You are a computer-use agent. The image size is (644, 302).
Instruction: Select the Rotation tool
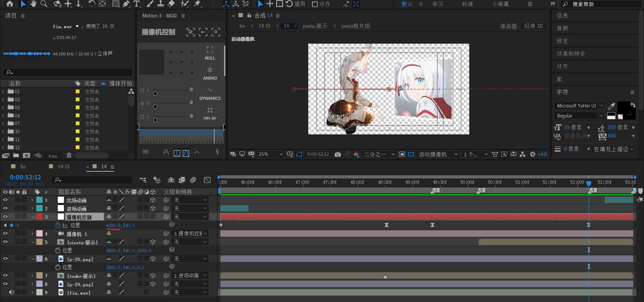tap(92, 4)
